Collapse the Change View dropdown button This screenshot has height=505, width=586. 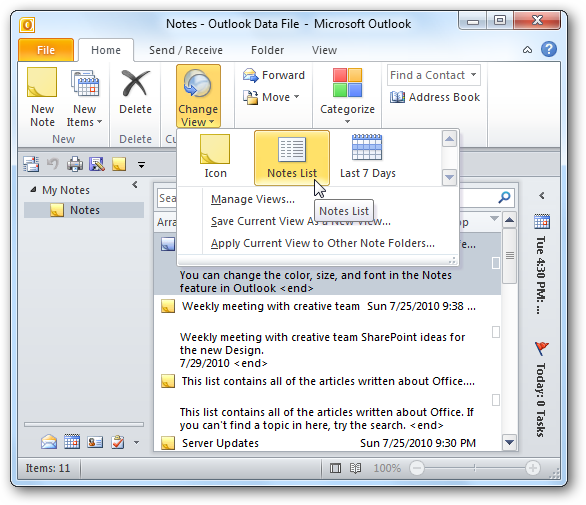pyautogui.click(x=198, y=96)
